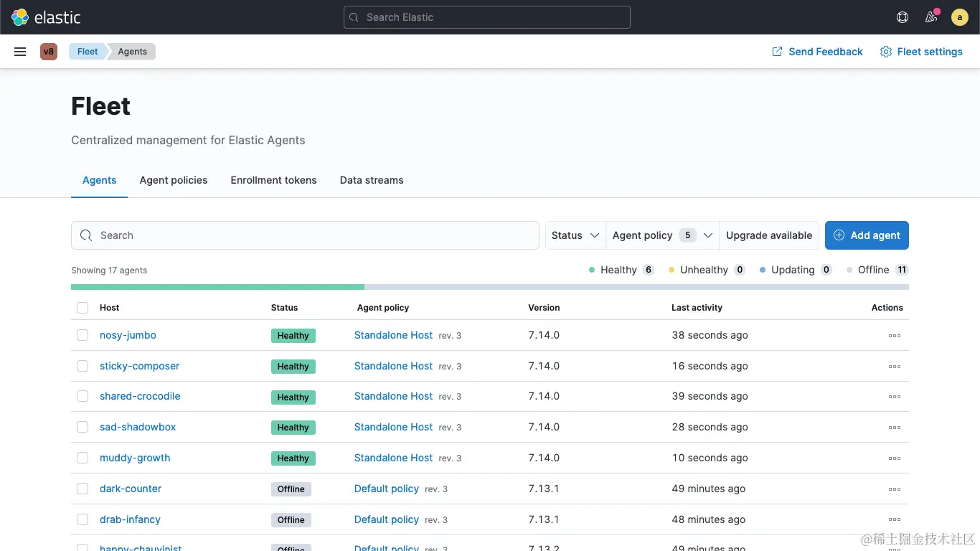Open the Agent policy filter dropdown
Viewport: 980px width, 551px height.
662,235
